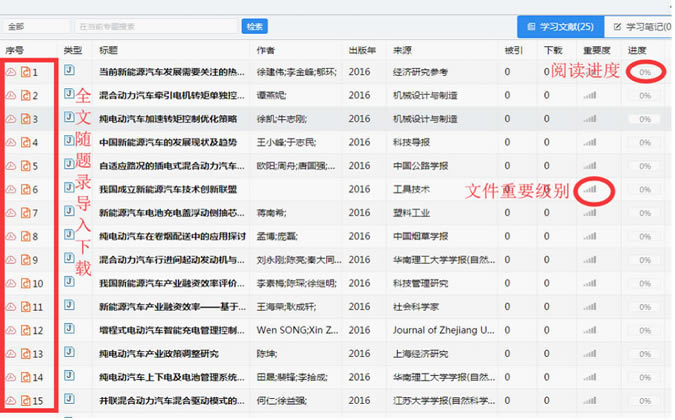
Task: Click the importance bars icon for 工具技术 row
Action: coord(590,188)
